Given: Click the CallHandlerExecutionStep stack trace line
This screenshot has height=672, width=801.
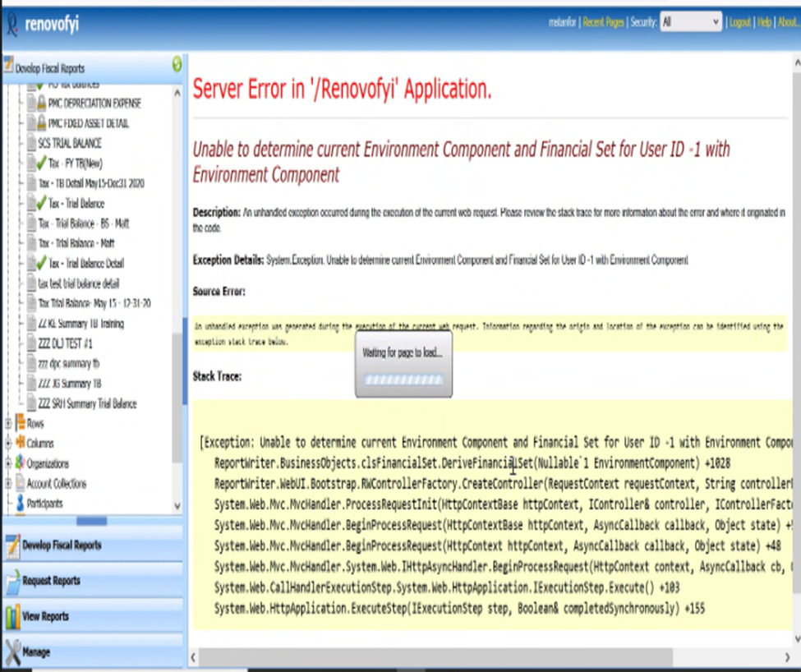Looking at the screenshot, I should tap(447, 587).
